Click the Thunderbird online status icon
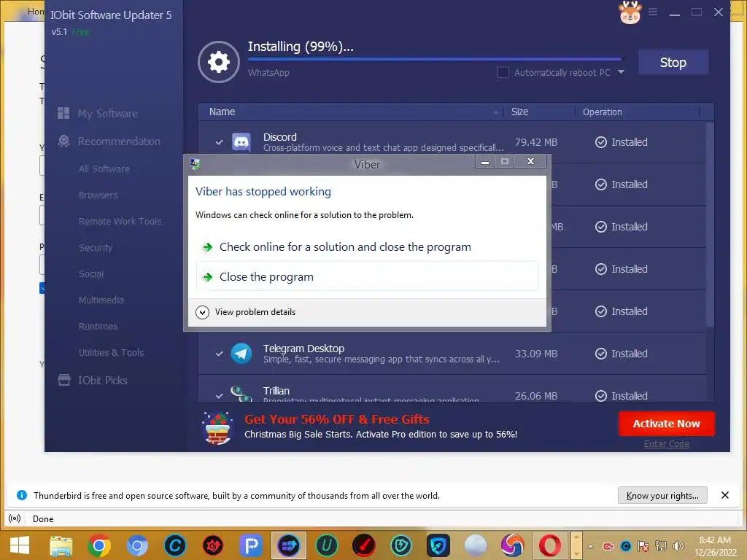Viewport: 747px width, 560px height. (15, 518)
